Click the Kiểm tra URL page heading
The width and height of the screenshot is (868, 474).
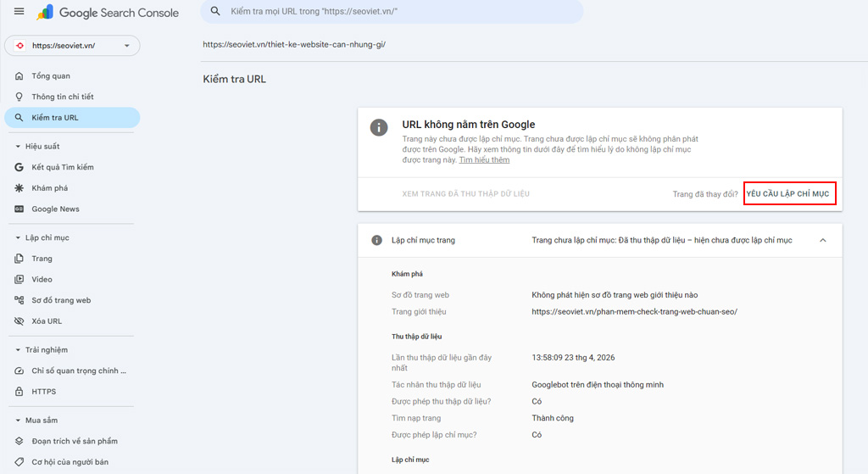click(x=234, y=79)
